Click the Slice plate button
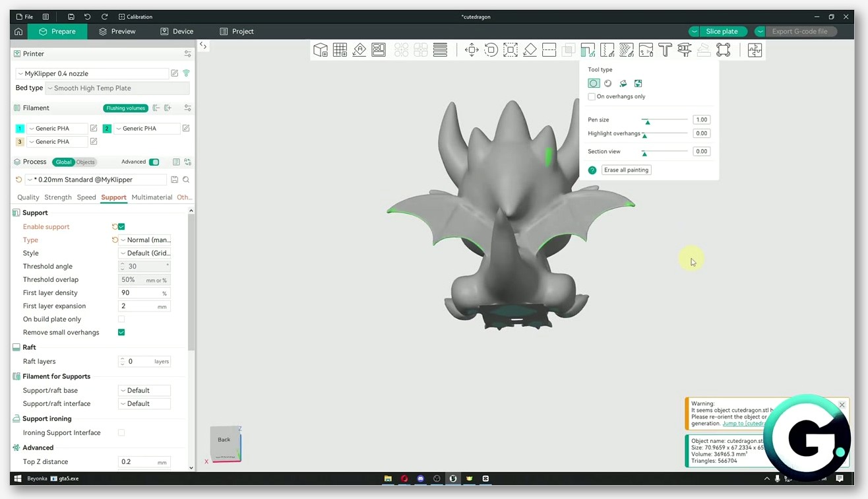This screenshot has width=868, height=499. coord(722,32)
